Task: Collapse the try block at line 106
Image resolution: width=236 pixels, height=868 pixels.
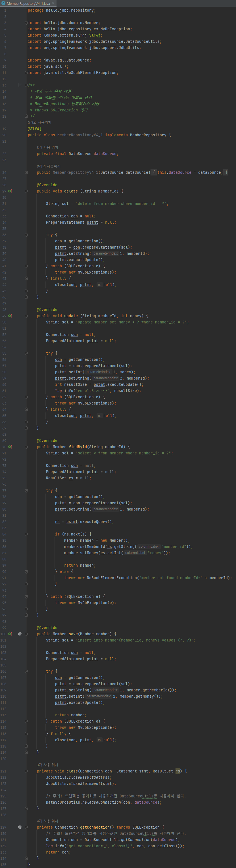Action: click(x=26, y=671)
